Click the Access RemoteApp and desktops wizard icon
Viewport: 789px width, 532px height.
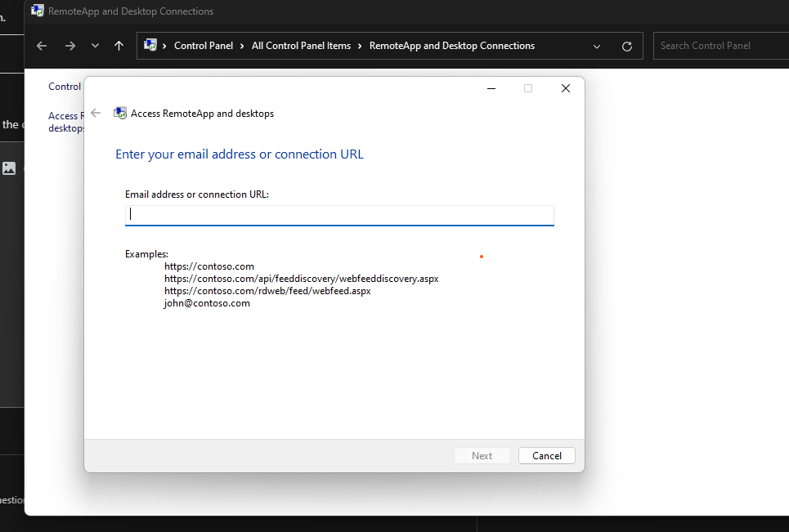(x=119, y=113)
